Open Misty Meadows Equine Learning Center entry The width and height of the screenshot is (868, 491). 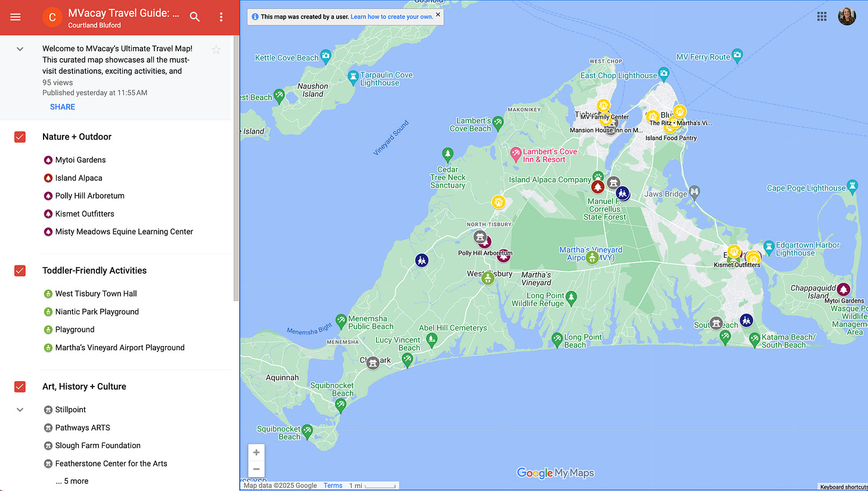click(x=124, y=231)
